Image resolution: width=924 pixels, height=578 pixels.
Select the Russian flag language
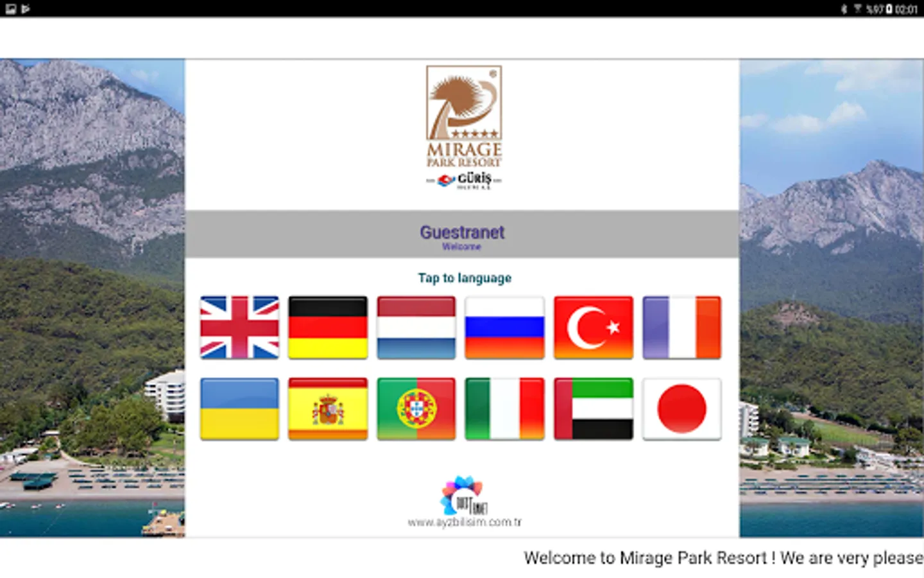(x=505, y=327)
